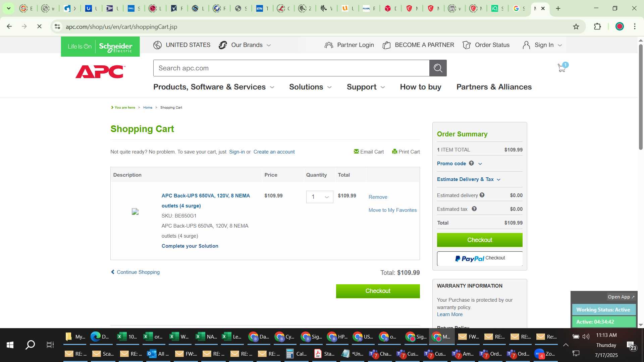
Task: Open Windows taskbar search
Action: point(30,345)
